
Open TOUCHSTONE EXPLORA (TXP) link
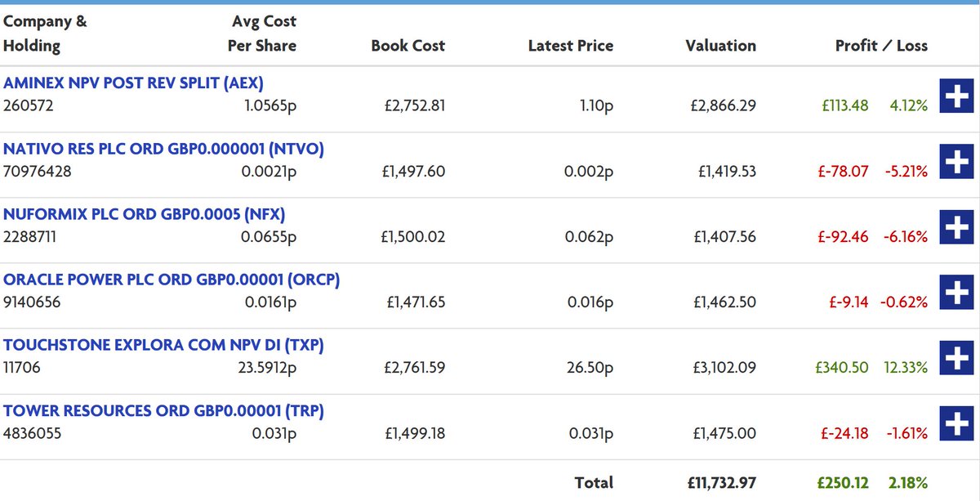point(163,345)
